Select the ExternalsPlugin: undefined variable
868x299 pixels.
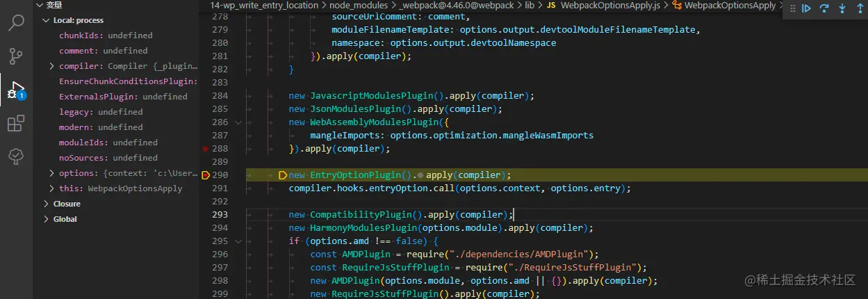(123, 97)
